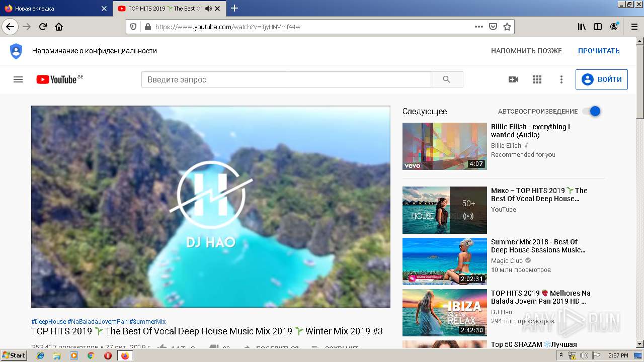644x362 pixels.
Task: Open Микс – TOP HITS 2019 title link
Action: 539,195
